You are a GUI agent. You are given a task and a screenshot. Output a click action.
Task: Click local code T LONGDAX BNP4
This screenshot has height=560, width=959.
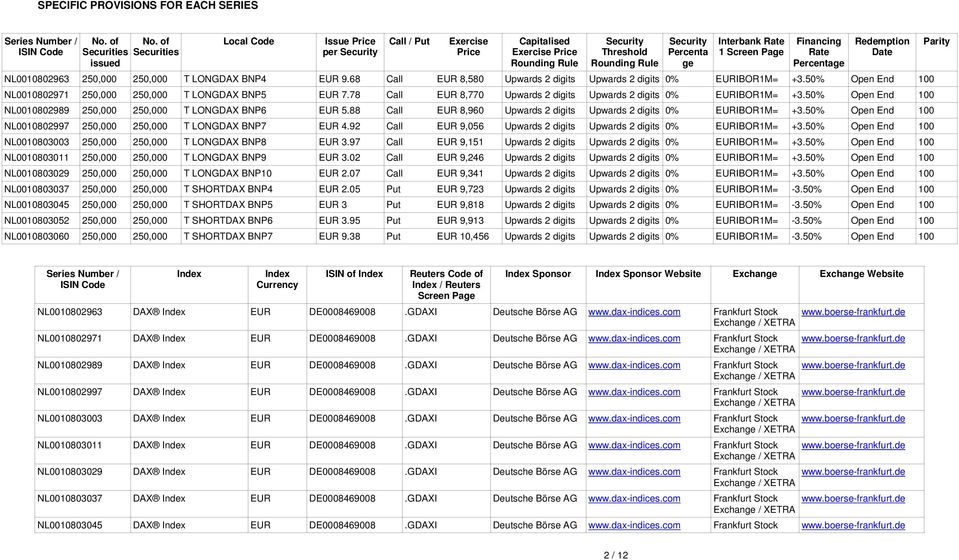[x=225, y=79]
